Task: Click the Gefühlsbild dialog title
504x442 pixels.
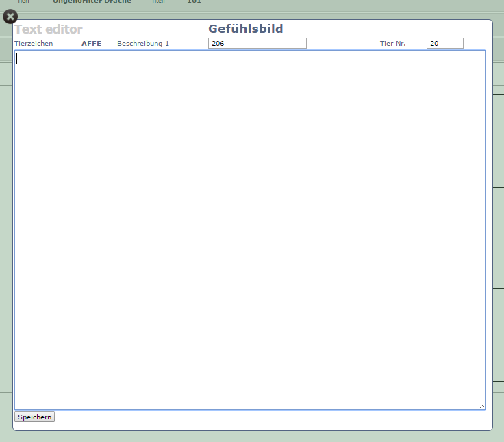Action: click(x=245, y=29)
